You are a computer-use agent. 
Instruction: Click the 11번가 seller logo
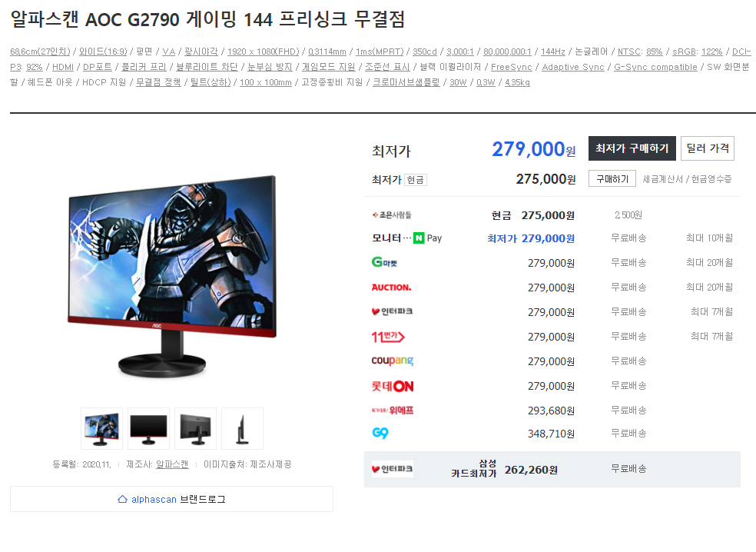(x=388, y=336)
